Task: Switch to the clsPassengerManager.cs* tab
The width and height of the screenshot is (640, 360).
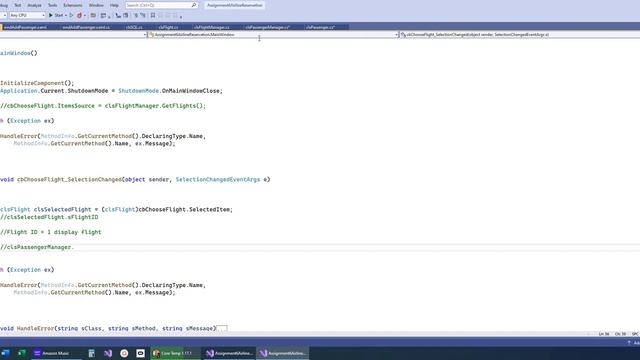Action: (268, 27)
